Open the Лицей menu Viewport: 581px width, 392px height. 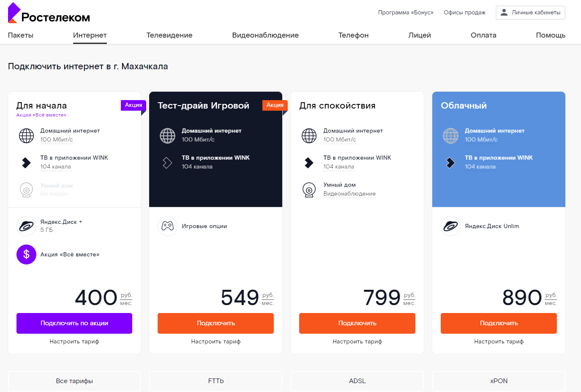pyautogui.click(x=420, y=35)
